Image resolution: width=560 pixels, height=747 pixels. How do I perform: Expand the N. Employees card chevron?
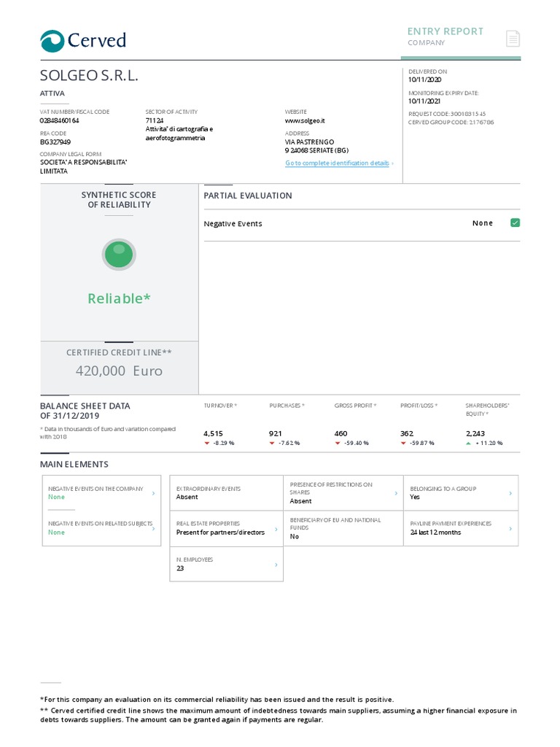click(x=276, y=565)
